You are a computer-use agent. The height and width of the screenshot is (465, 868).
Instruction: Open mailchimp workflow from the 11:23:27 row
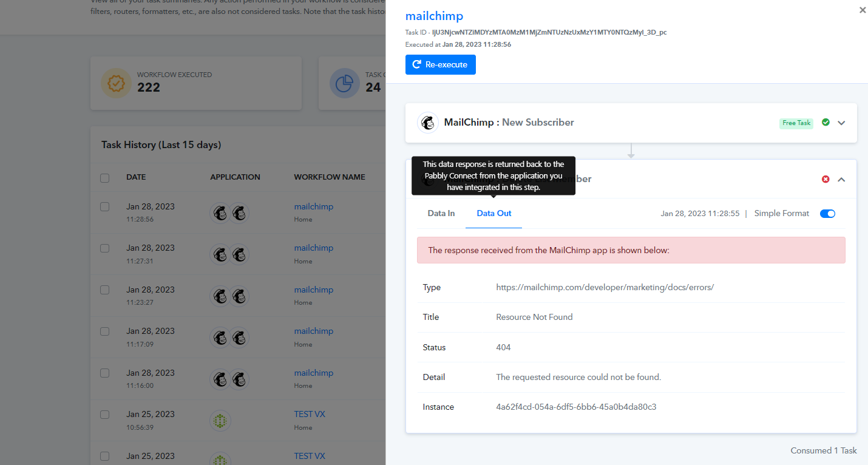click(314, 290)
